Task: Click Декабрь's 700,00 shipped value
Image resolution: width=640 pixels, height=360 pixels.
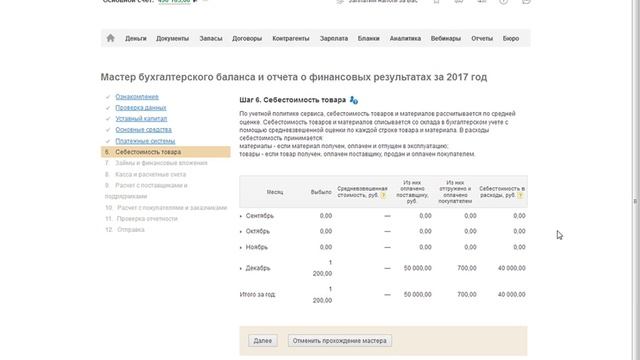Action: [x=467, y=268]
